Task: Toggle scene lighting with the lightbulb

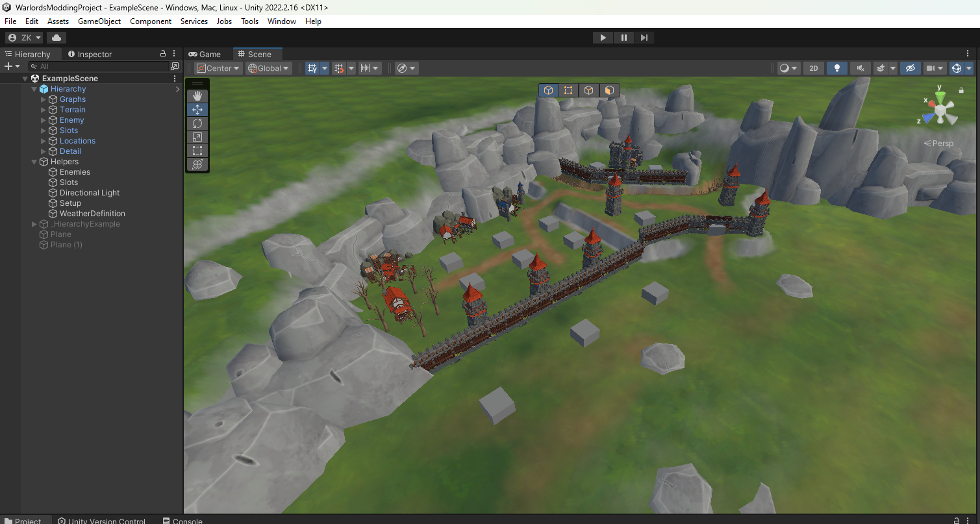Action: [x=837, y=68]
